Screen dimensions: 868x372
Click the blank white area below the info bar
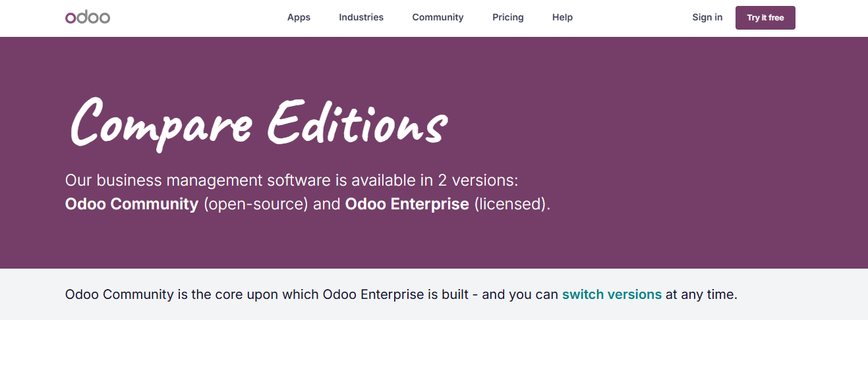tap(434, 346)
